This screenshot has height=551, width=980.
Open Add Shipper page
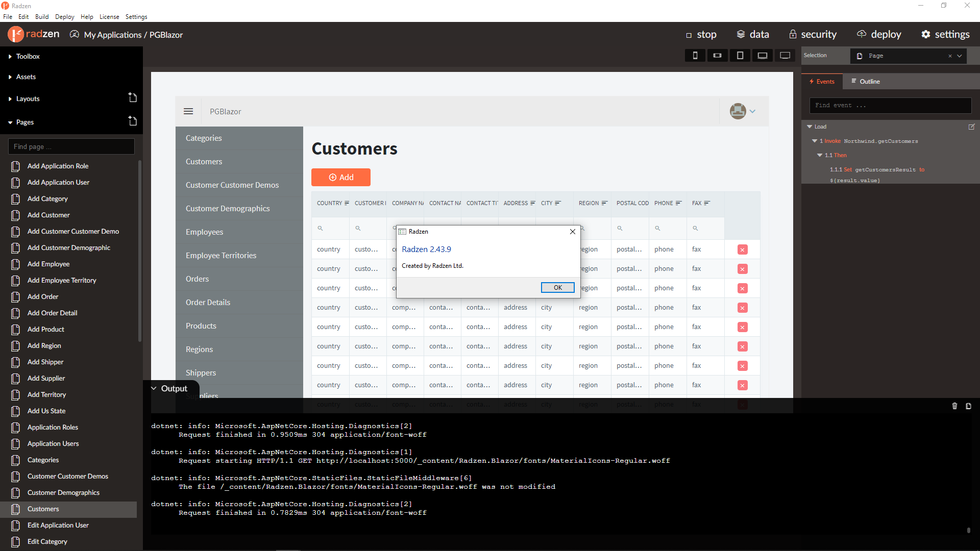[45, 362]
